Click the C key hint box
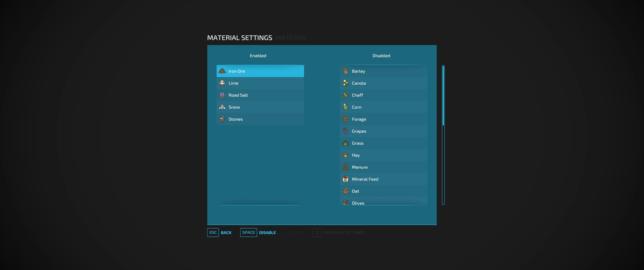Image resolution: width=644 pixels, height=270 pixels. click(x=317, y=233)
